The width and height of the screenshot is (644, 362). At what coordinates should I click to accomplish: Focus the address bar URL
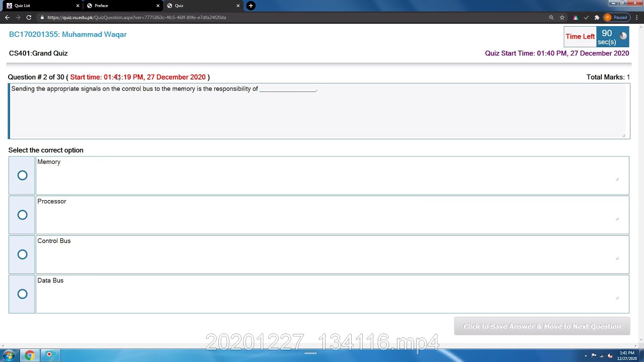137,18
